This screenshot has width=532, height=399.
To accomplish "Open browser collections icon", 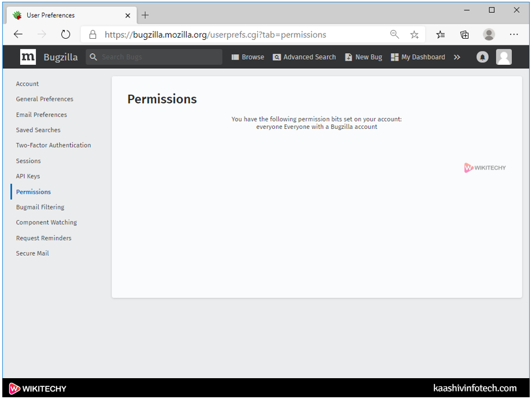I will click(464, 35).
